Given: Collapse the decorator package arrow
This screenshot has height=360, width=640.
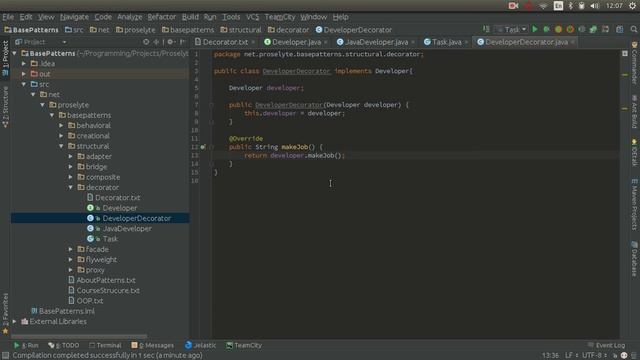Looking at the screenshot, I should point(71,187).
